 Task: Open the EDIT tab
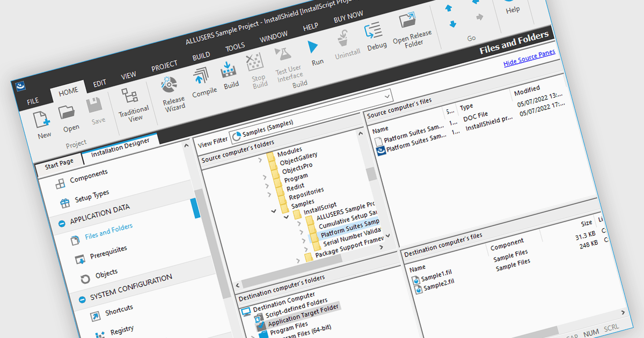[100, 83]
